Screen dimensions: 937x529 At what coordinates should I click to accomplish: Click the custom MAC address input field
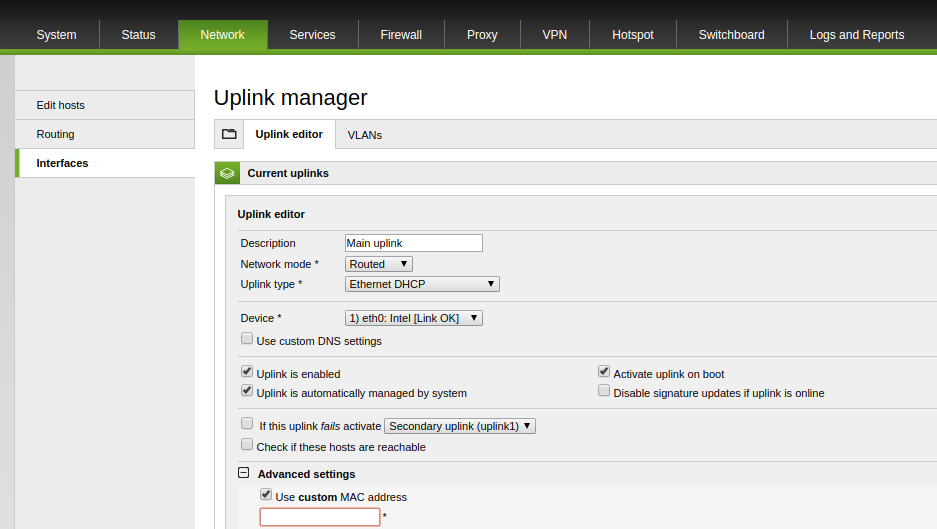[x=320, y=517]
